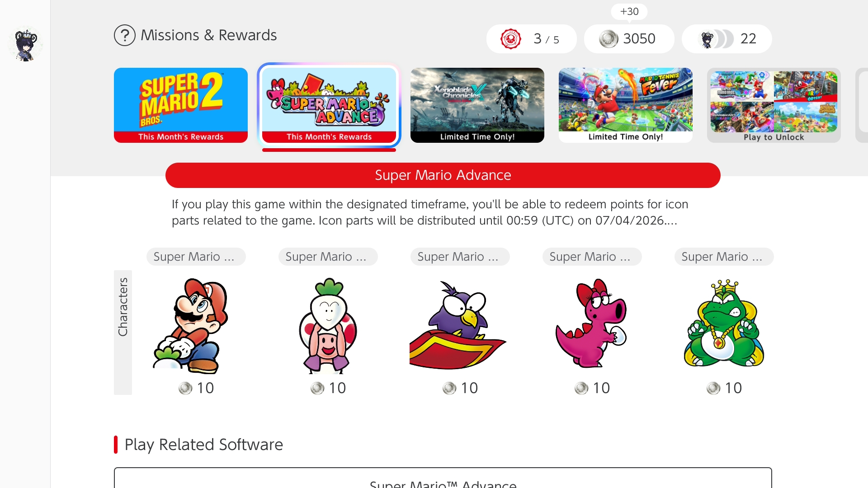
Task: View the platinum points balance 3050
Action: pos(629,39)
